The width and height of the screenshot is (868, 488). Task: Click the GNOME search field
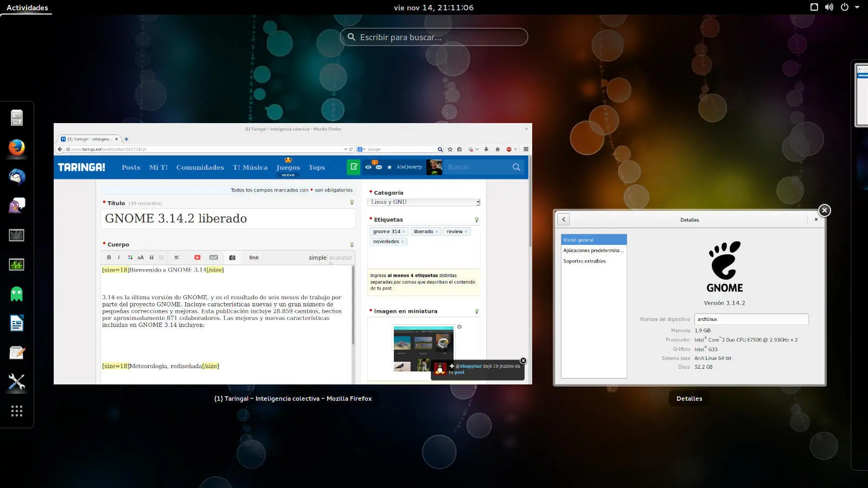click(x=434, y=37)
